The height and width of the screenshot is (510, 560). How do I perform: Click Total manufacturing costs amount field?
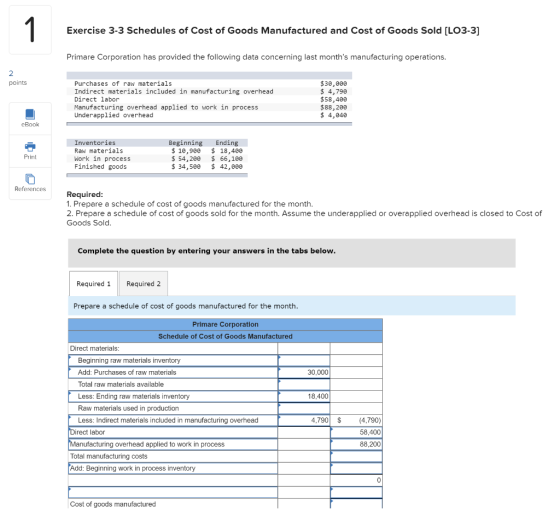(x=356, y=456)
